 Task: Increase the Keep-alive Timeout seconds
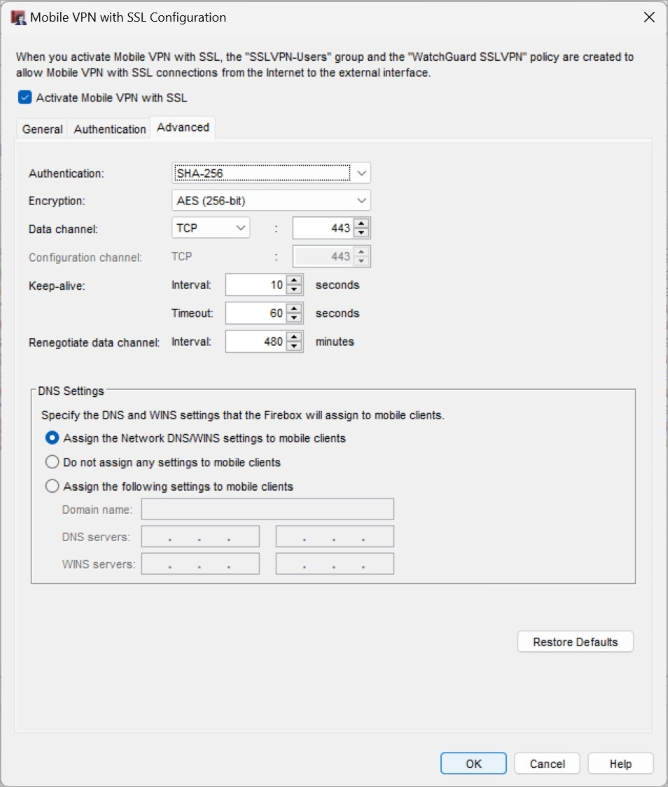tap(294, 308)
